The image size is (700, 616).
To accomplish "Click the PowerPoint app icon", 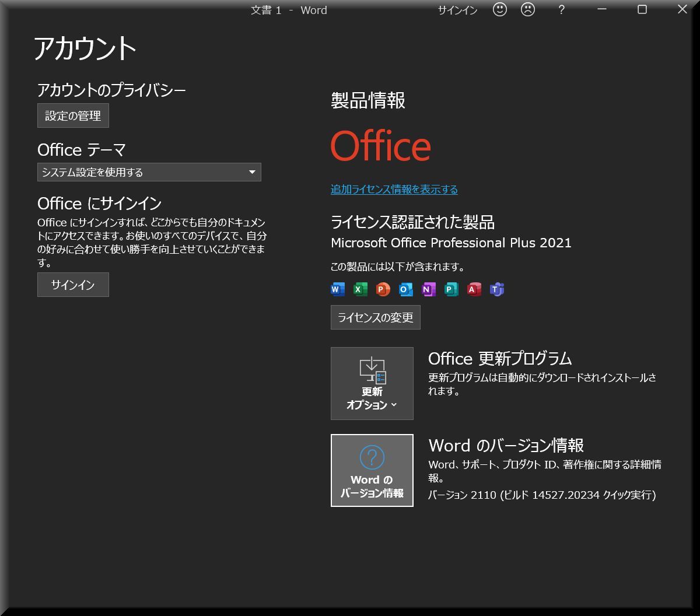I will pos(383,289).
